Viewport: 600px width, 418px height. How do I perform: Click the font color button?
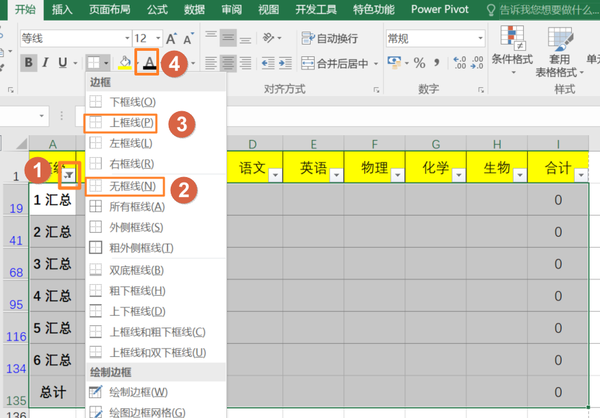149,63
